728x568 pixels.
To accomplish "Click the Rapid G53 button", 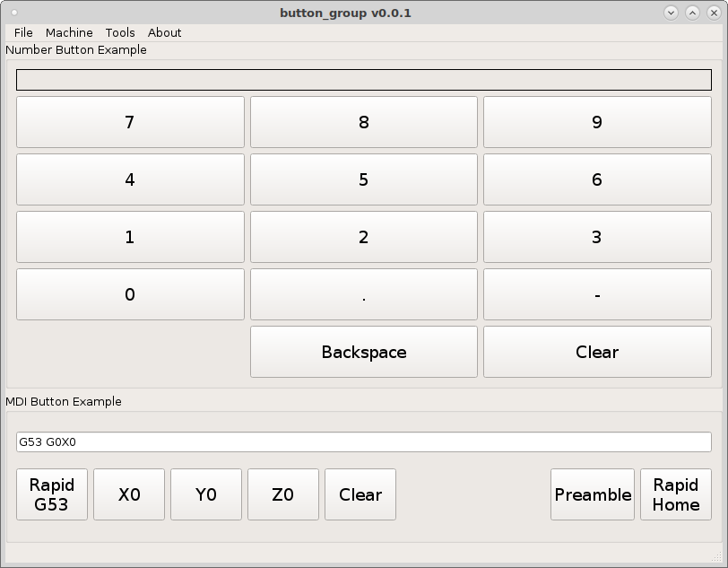I will pyautogui.click(x=51, y=494).
